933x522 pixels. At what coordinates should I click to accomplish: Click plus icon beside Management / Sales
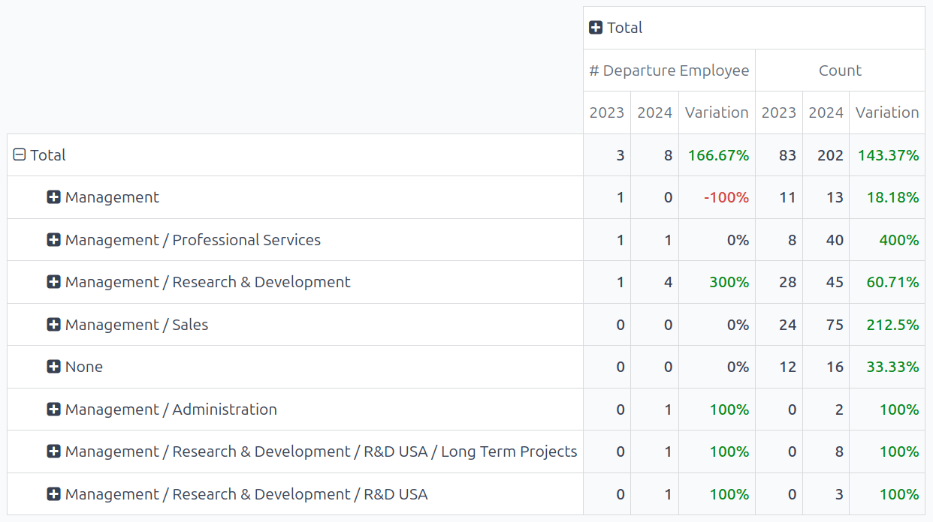coord(54,325)
